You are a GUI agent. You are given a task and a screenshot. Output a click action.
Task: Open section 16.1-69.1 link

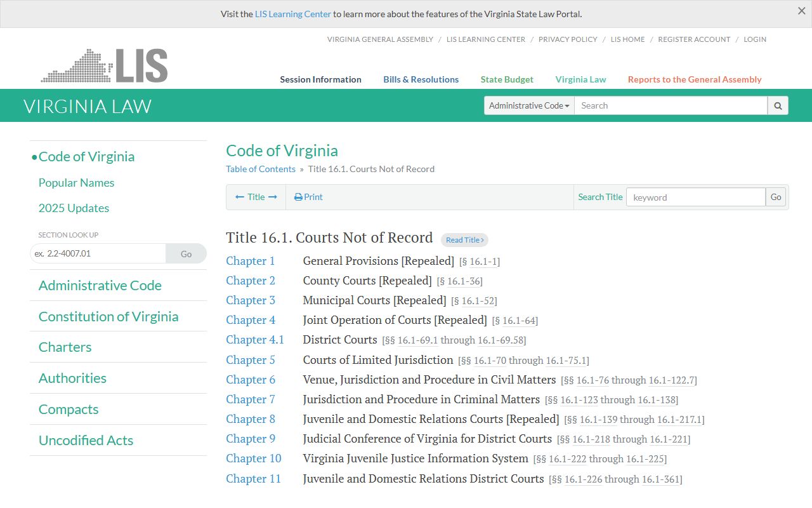pos(417,340)
